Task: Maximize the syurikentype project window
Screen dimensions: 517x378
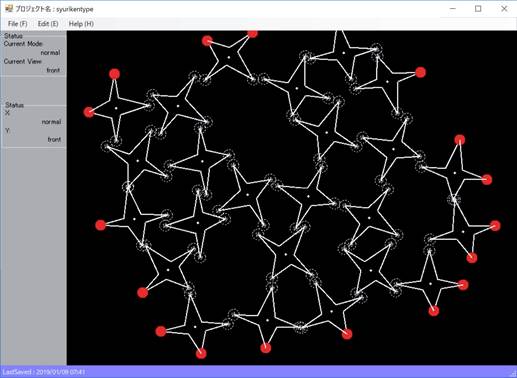Action: (478, 9)
